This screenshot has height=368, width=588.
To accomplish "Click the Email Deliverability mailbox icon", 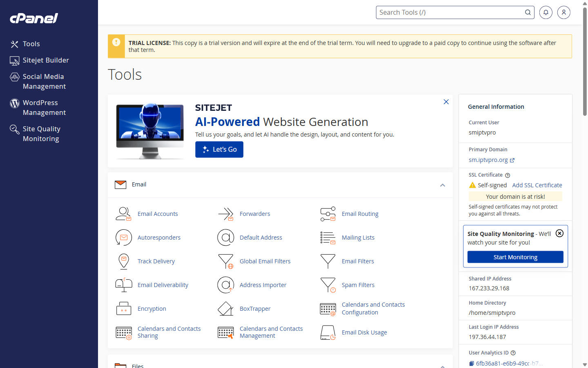I will 123,285.
